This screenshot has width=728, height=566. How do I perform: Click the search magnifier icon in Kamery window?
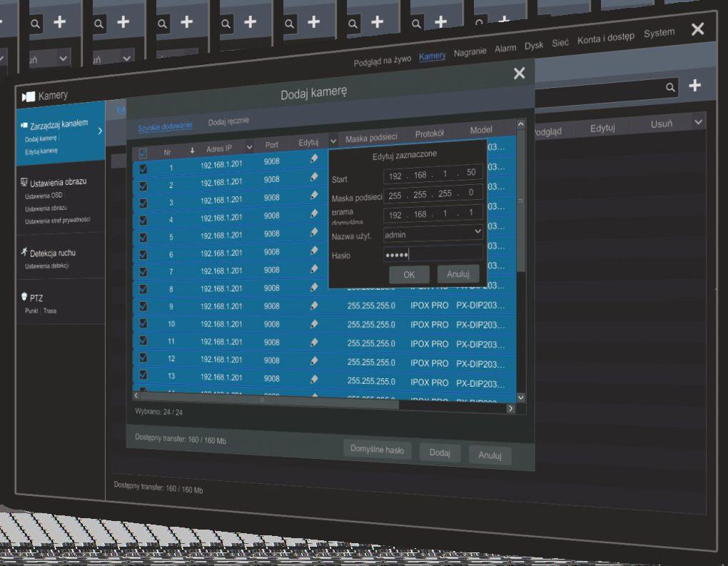point(670,87)
